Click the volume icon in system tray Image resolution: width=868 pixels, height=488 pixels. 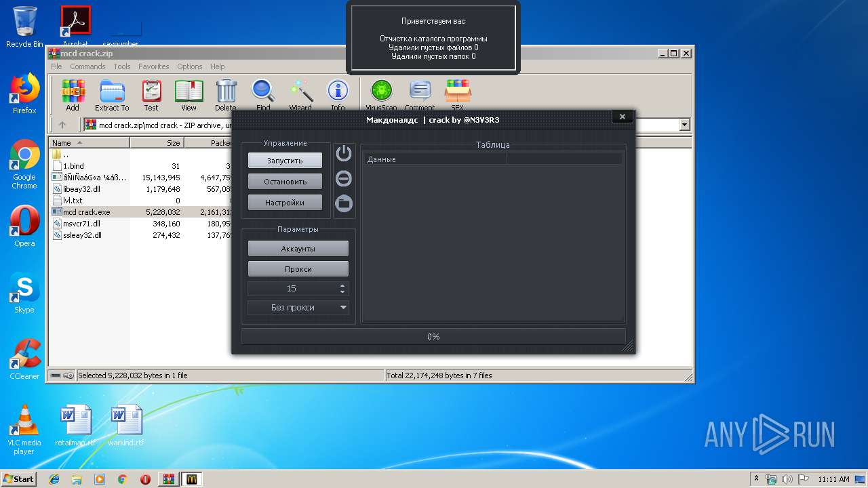click(x=788, y=479)
